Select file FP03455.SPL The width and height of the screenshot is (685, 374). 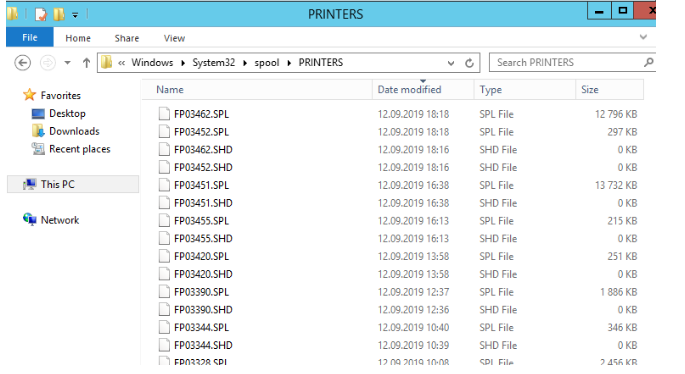pos(201,221)
